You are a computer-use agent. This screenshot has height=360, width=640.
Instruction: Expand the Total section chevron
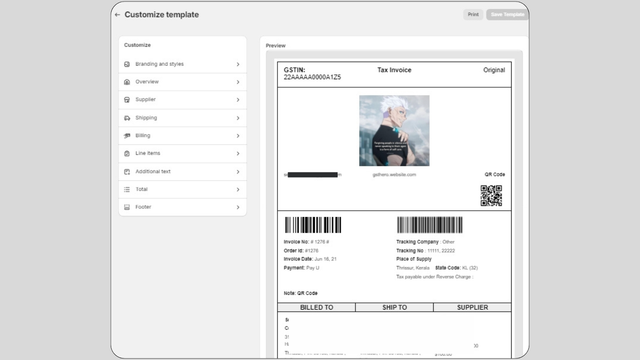(x=238, y=190)
